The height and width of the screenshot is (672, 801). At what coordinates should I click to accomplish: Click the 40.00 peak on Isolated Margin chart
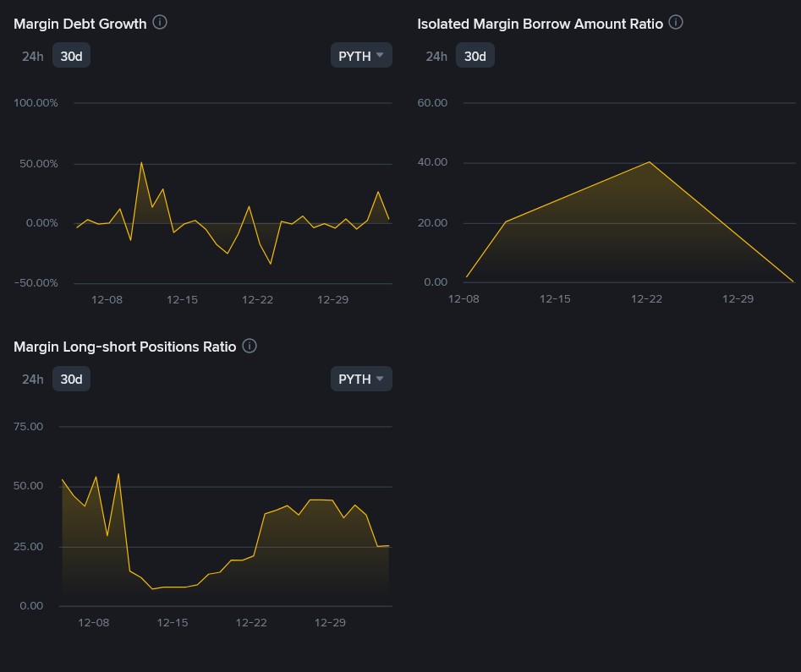[649, 162]
